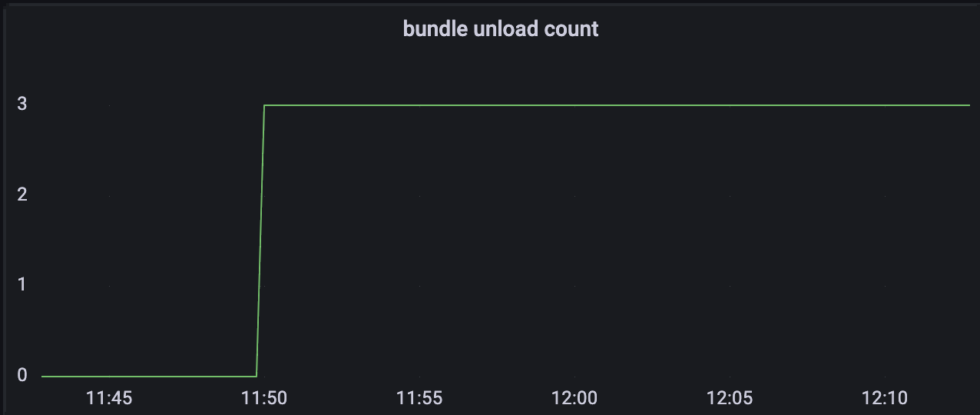Open the "bundle unload count" panel title menu
Viewport: 980px width, 415px height.
(x=501, y=29)
